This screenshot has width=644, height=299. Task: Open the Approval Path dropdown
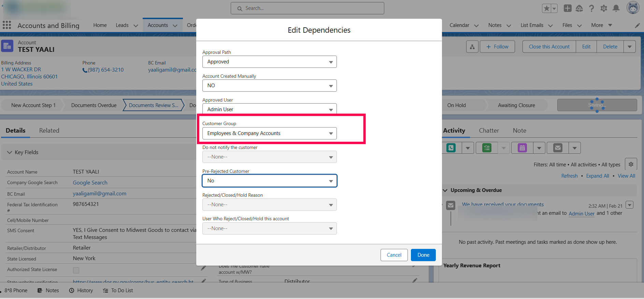click(x=270, y=62)
